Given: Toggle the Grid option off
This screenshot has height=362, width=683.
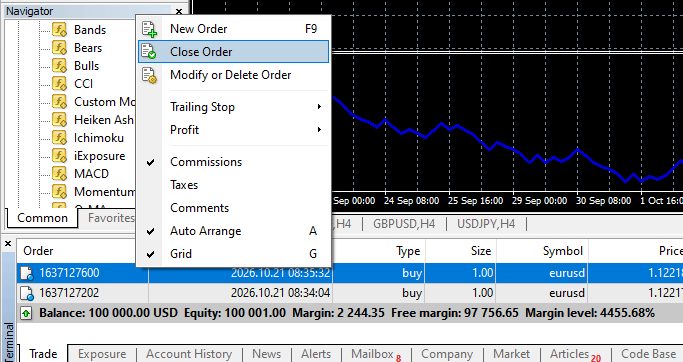Looking at the screenshot, I should click(x=181, y=254).
